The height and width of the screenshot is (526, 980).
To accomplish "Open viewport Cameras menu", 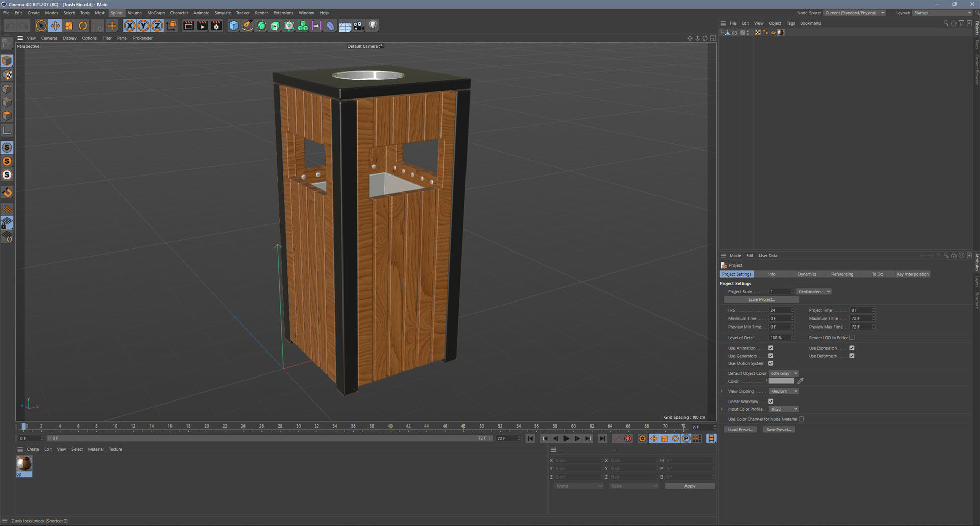I will [x=49, y=38].
